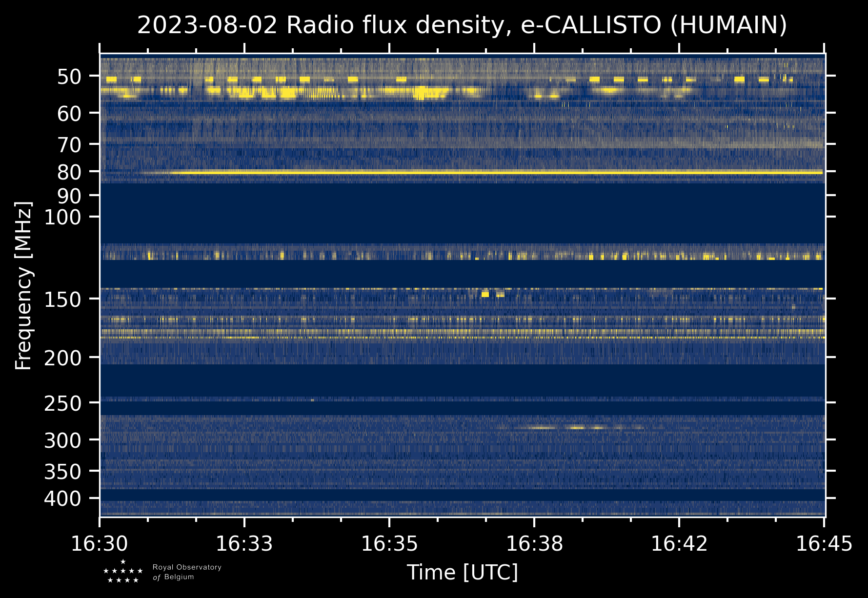The height and width of the screenshot is (598, 868).
Task: Click the "Royal Observatory of Belgium" text
Action: [187, 572]
